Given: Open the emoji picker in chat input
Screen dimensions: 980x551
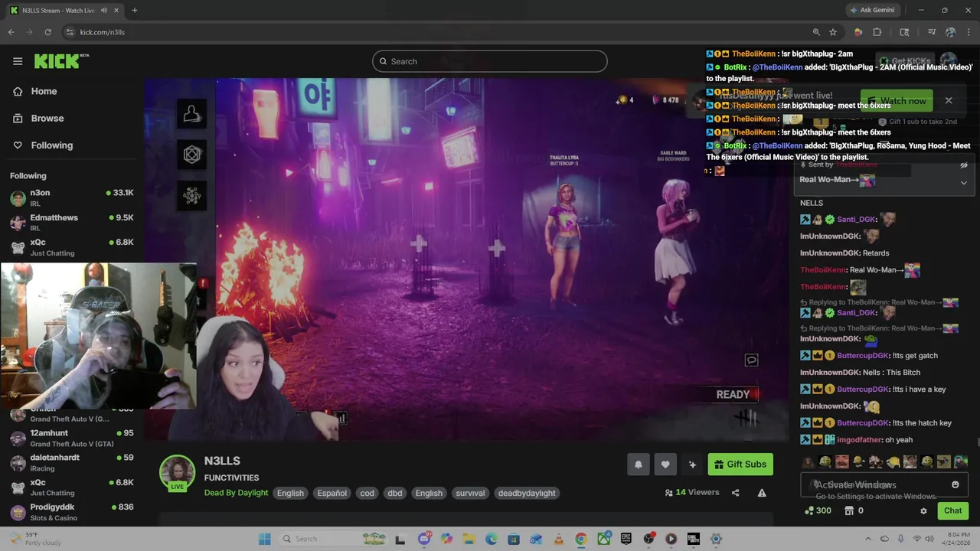Looking at the screenshot, I should pyautogui.click(x=955, y=484).
